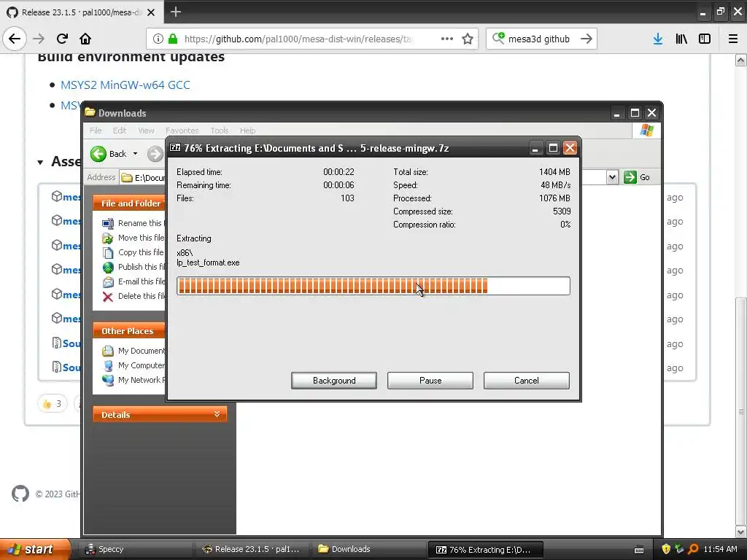Image resolution: width=747 pixels, height=560 pixels.
Task: Open the Explorer address bar dropdown
Action: (612, 177)
